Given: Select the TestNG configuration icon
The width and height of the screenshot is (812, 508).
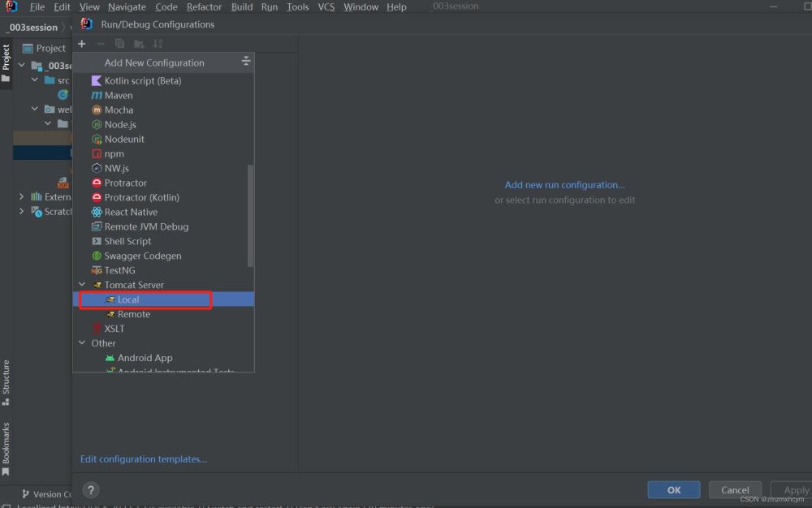Looking at the screenshot, I should click(97, 270).
